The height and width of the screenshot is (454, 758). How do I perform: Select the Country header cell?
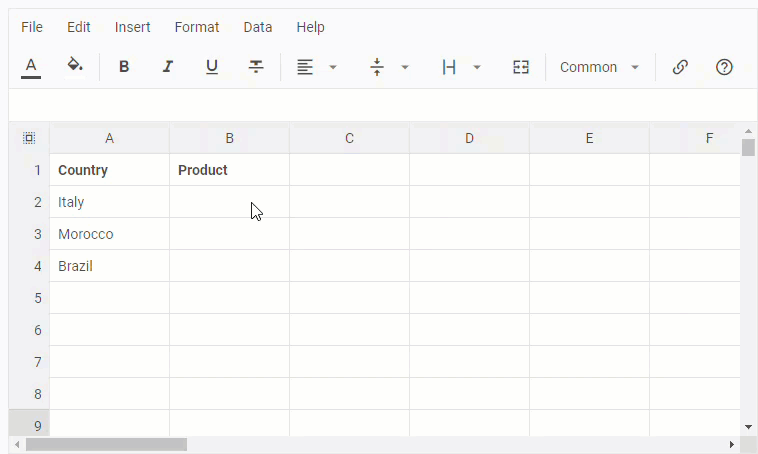[110, 170]
